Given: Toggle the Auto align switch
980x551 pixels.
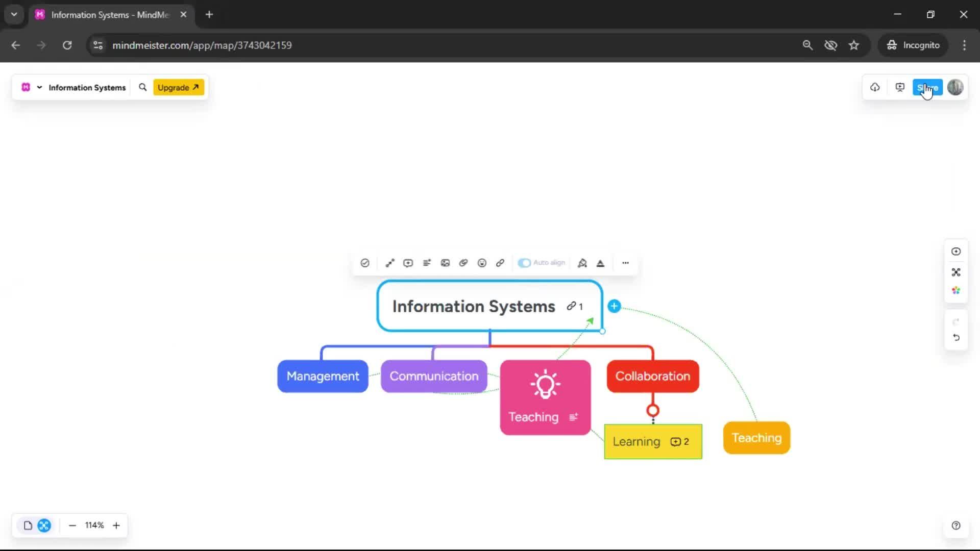Looking at the screenshot, I should [x=524, y=263].
